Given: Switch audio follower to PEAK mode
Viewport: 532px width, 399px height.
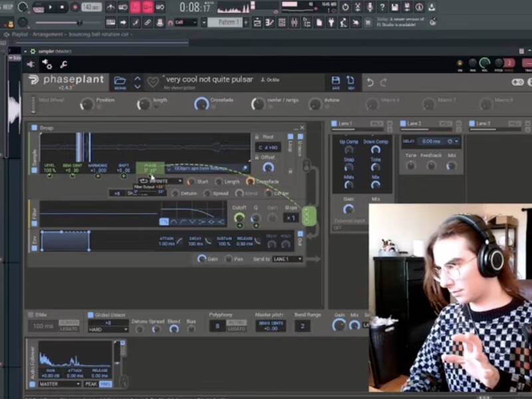Looking at the screenshot, I should pyautogui.click(x=90, y=384).
